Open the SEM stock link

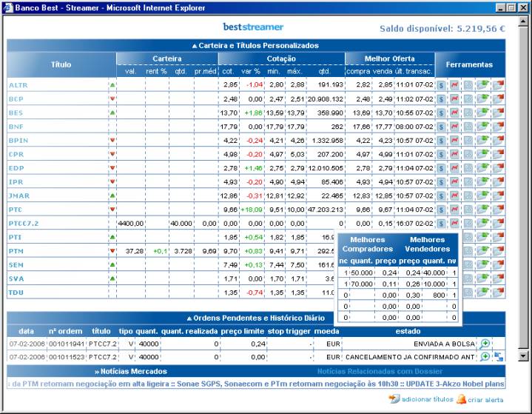point(16,265)
